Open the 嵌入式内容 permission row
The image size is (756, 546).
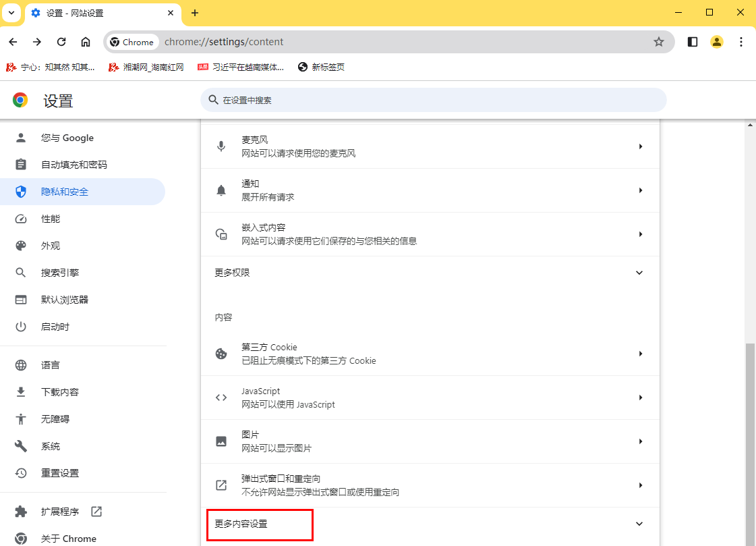tap(430, 234)
